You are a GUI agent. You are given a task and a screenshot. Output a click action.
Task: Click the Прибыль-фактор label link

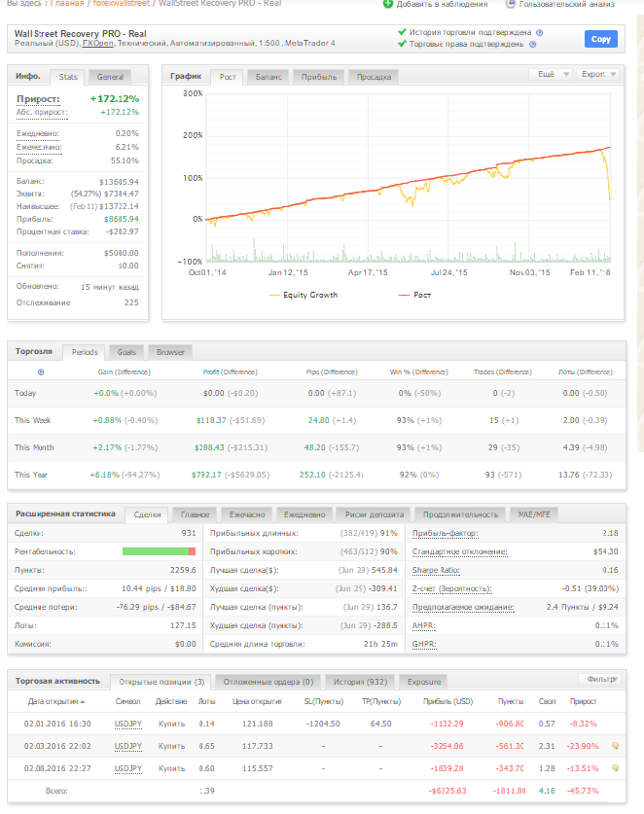point(446,533)
